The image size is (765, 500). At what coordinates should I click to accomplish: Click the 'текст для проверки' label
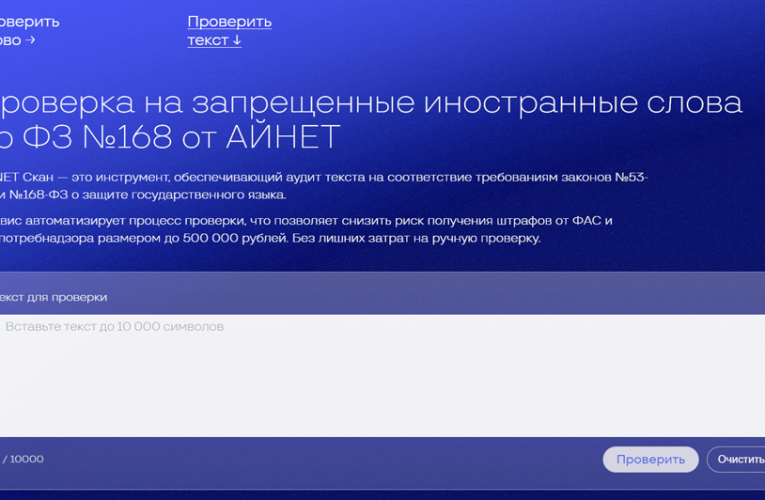53,297
